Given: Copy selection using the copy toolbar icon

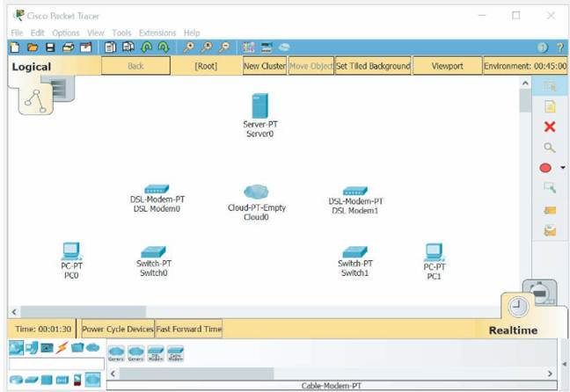Looking at the screenshot, I should (x=110, y=47).
